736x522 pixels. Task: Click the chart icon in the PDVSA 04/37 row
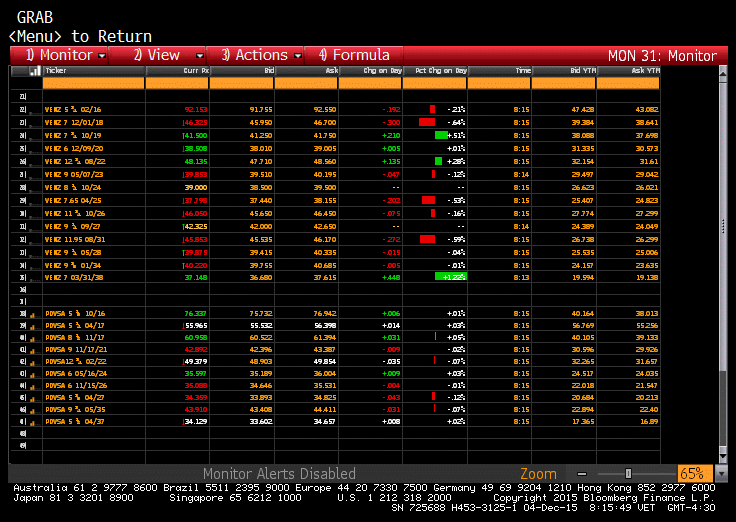click(x=33, y=422)
